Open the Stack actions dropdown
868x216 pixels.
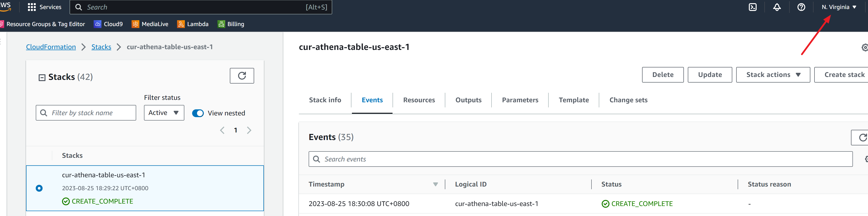point(773,75)
